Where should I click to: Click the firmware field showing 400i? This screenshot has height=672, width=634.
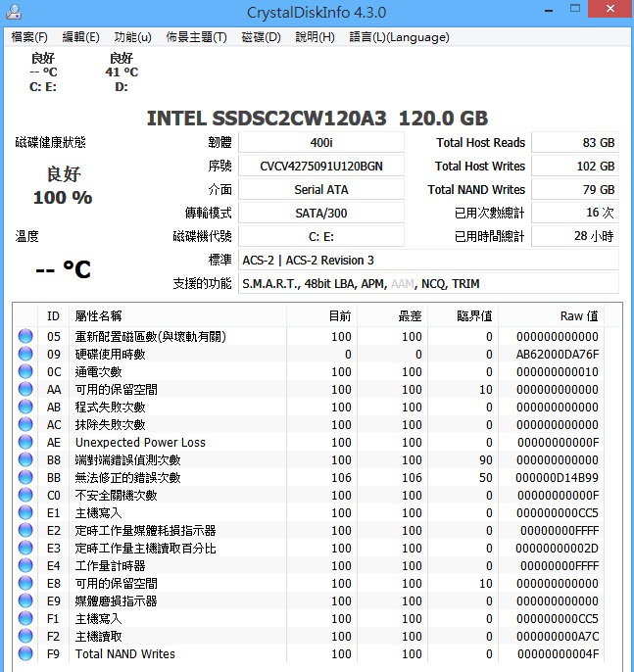(x=321, y=142)
